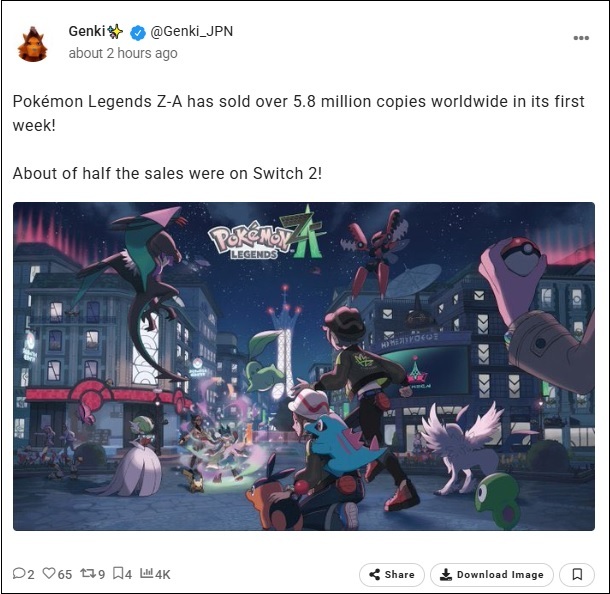Click the blue verified badge

coord(137,32)
